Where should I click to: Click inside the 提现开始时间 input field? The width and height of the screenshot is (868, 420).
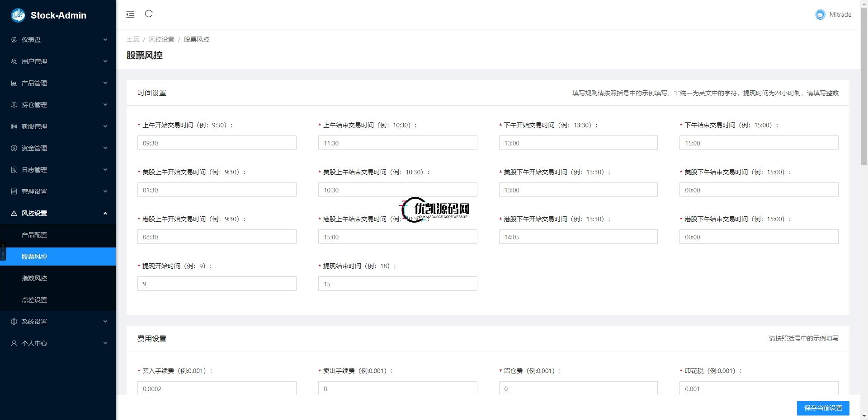tap(217, 284)
